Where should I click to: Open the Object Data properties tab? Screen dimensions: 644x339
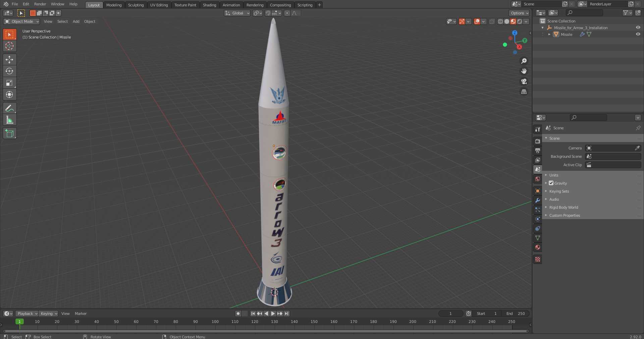pos(538,238)
